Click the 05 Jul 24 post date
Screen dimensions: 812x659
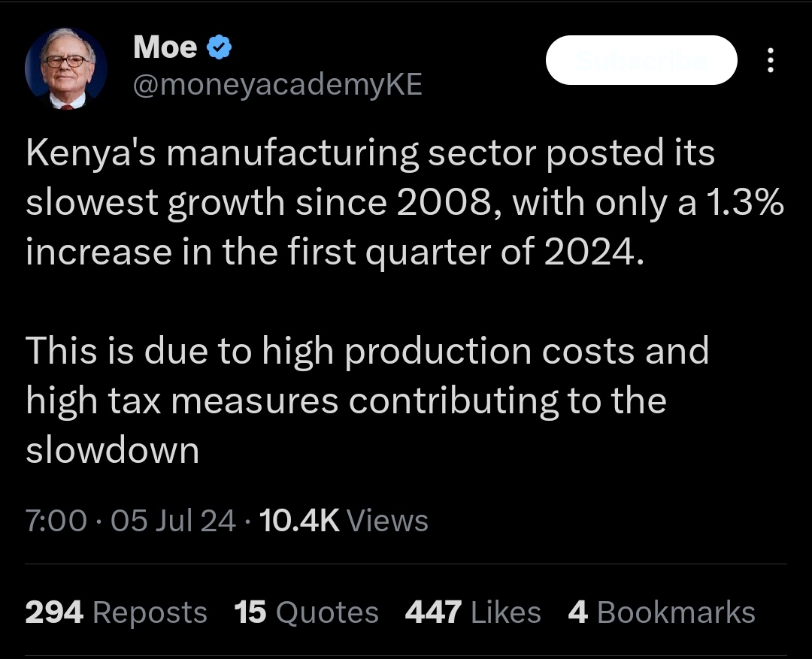point(173,521)
